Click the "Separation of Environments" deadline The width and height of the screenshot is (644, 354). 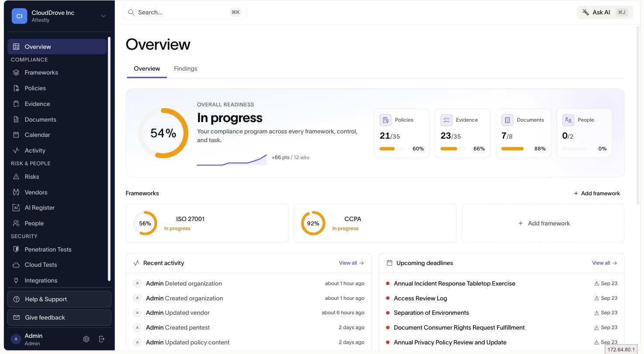coord(432,313)
